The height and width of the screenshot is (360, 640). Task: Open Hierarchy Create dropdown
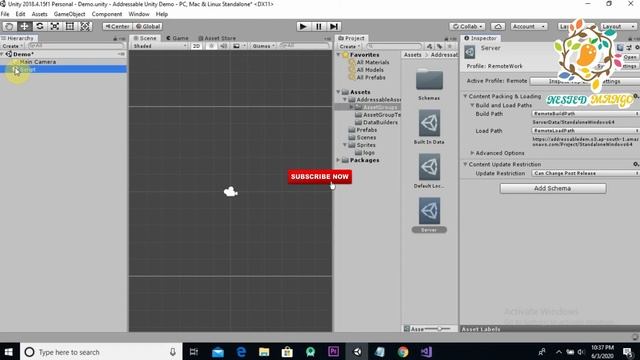pyautogui.click(x=12, y=46)
